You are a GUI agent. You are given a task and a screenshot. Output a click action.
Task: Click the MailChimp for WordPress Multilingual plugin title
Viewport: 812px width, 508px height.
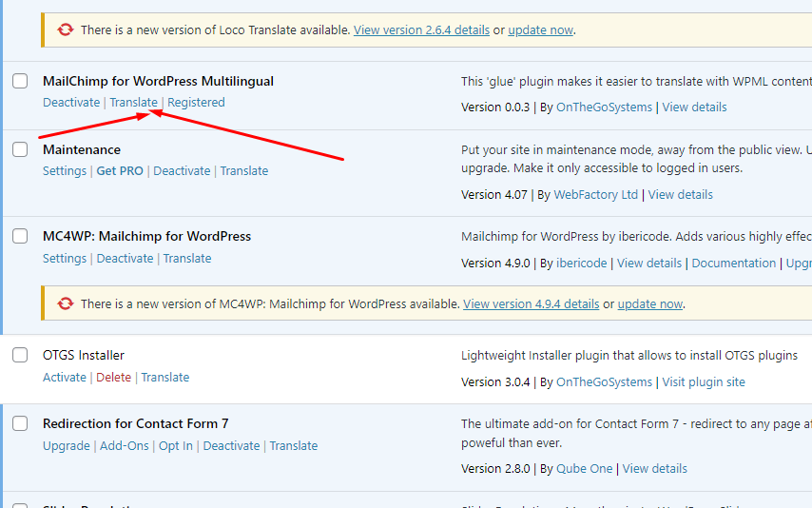pos(158,82)
